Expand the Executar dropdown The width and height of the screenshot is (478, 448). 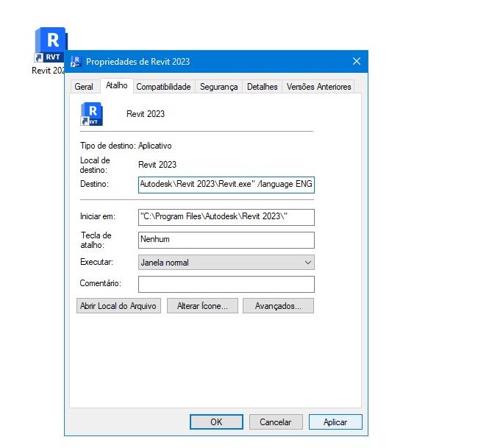pos(226,263)
